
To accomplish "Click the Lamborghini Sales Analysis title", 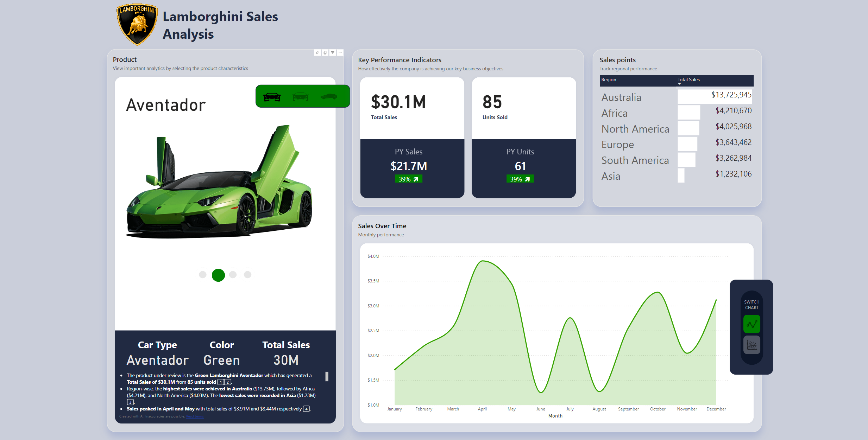I will [x=220, y=25].
